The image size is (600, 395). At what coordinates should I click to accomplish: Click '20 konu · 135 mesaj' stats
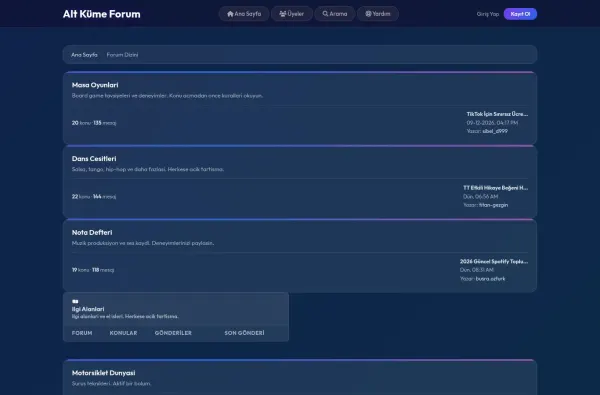coord(94,123)
